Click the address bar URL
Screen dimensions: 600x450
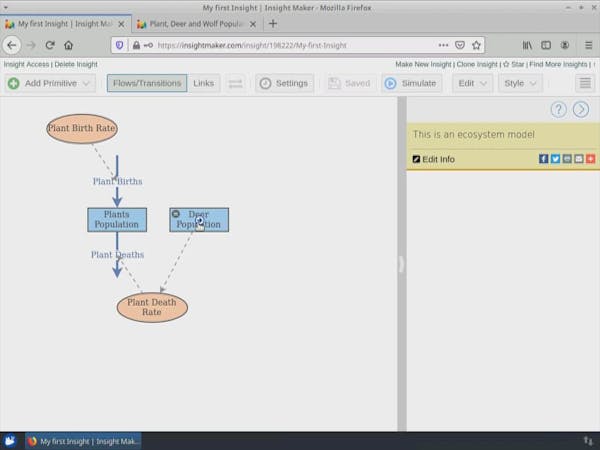tap(252, 45)
